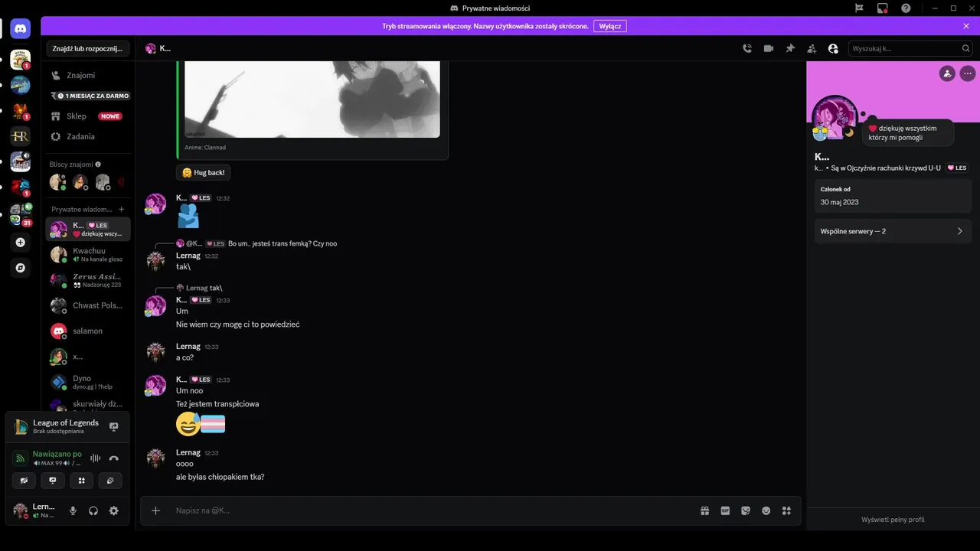The image size is (980, 551).
Task: Open Sklep shop page
Action: tap(87, 116)
